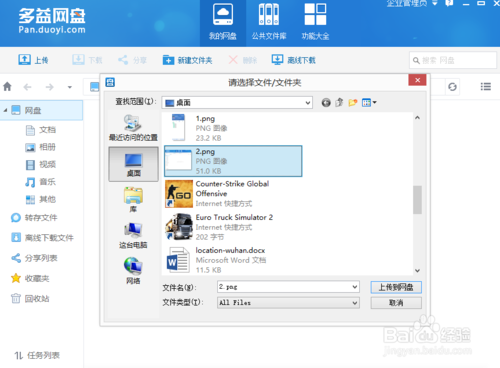Open 其他 category in sidebar
Viewport: 500px width, 368px height.
41,199
